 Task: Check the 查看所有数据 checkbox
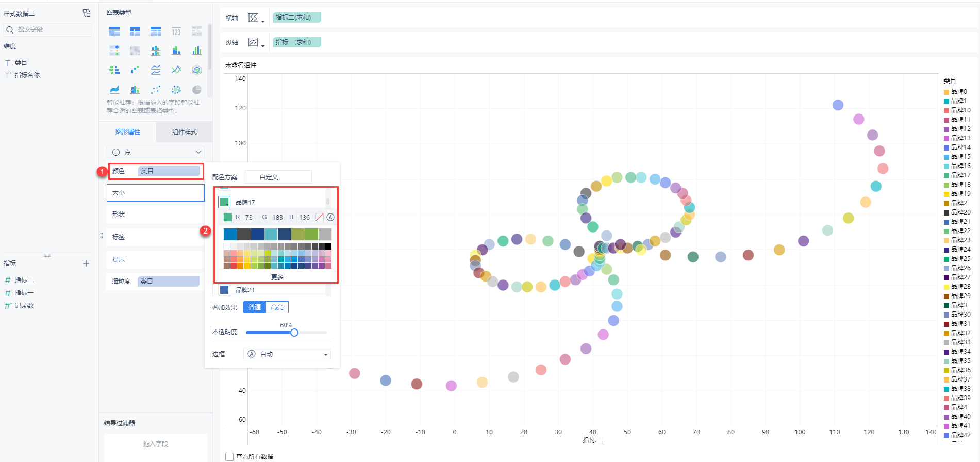tap(229, 457)
